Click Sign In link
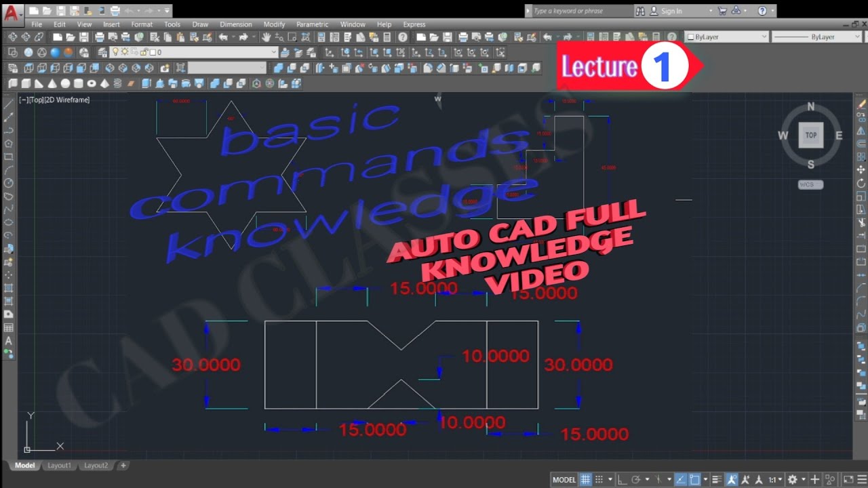The width and height of the screenshot is (868, 488). 671,11
